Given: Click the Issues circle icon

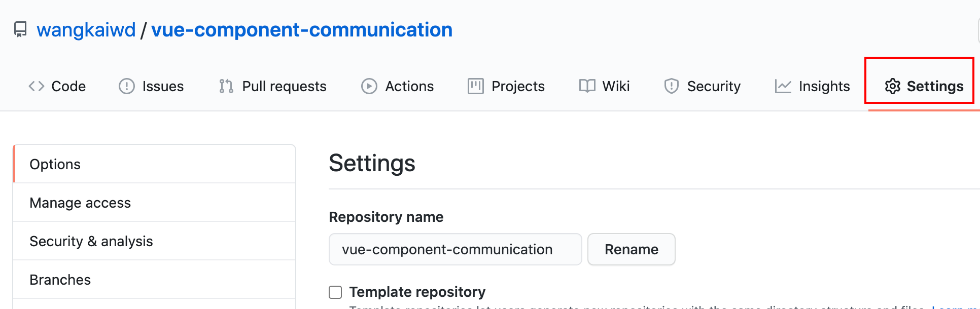Looking at the screenshot, I should pyautogui.click(x=126, y=86).
